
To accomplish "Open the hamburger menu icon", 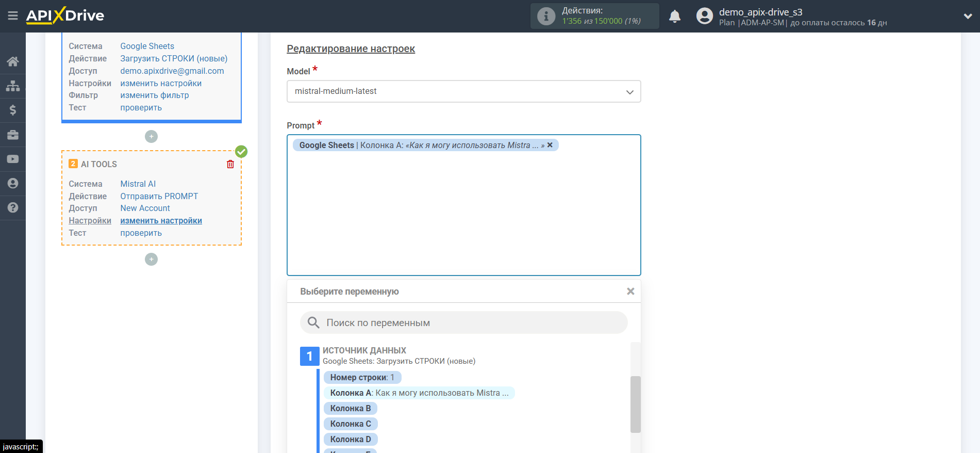I will (13, 16).
